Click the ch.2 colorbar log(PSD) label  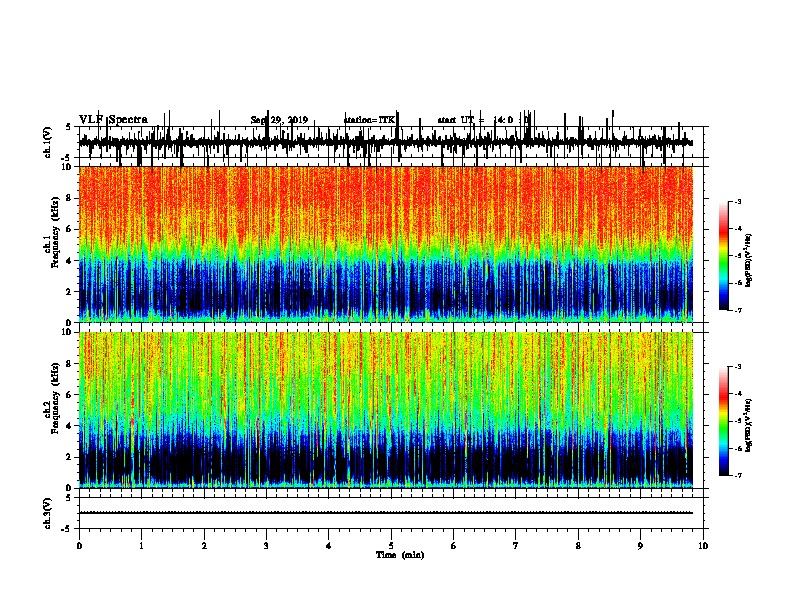[x=749, y=425]
